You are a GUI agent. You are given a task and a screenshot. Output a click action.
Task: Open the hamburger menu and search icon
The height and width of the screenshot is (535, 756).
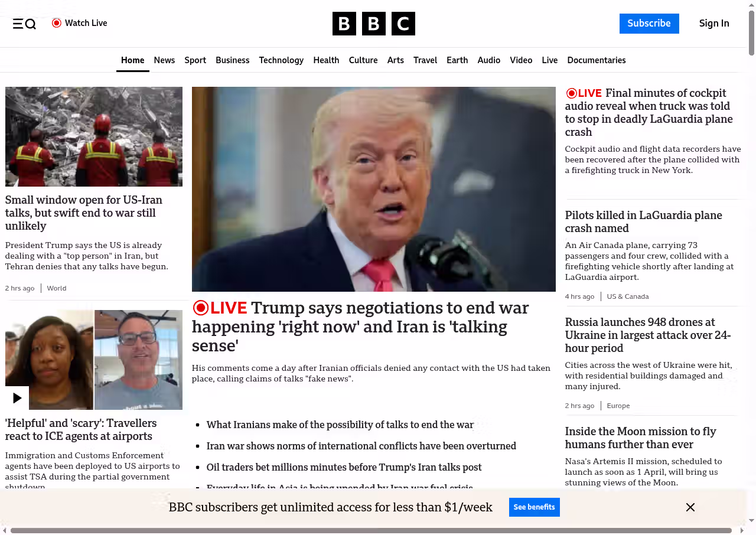point(24,24)
